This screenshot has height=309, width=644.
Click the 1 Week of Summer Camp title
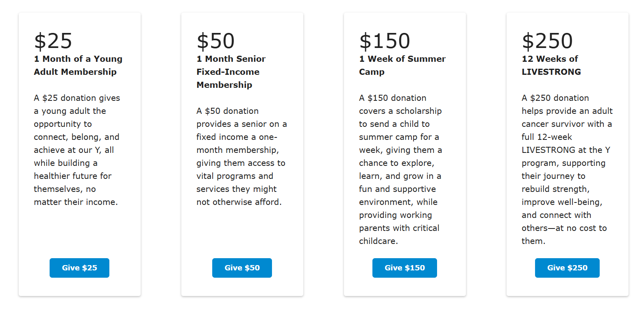coord(402,65)
